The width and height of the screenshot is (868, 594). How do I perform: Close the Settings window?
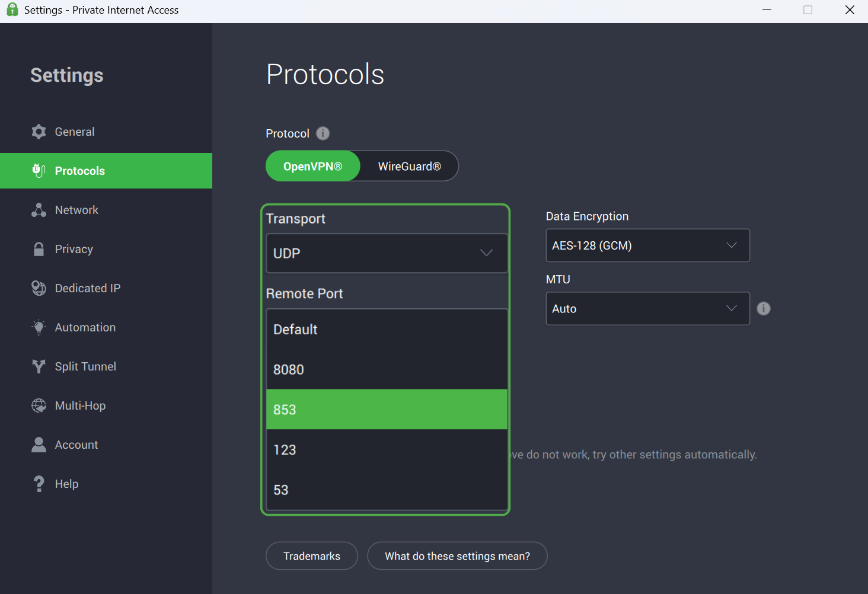click(x=850, y=10)
